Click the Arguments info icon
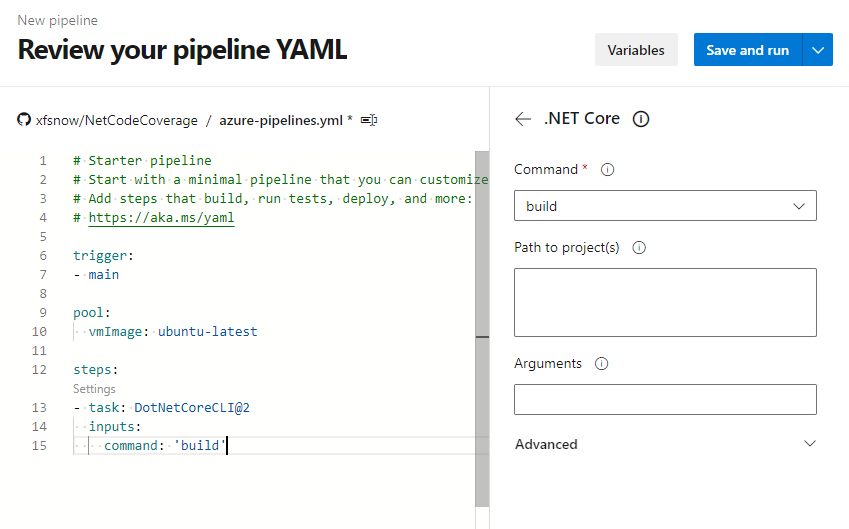Image resolution: width=849 pixels, height=529 pixels. tap(602, 364)
